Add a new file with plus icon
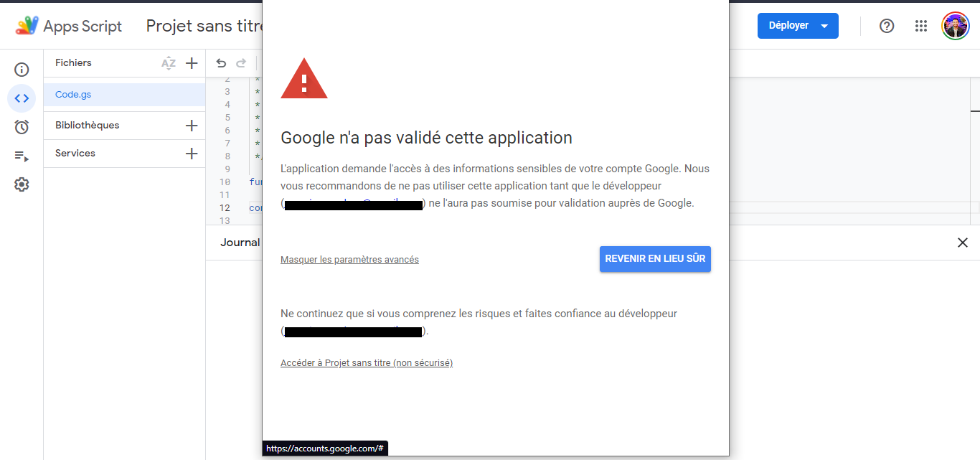This screenshot has width=980, height=460. point(192,63)
